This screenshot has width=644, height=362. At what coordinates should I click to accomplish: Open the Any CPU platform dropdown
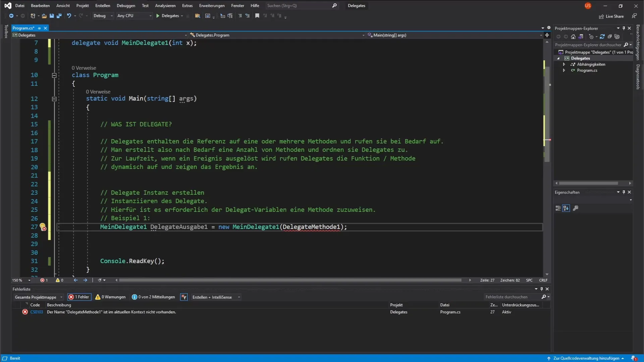[134, 16]
